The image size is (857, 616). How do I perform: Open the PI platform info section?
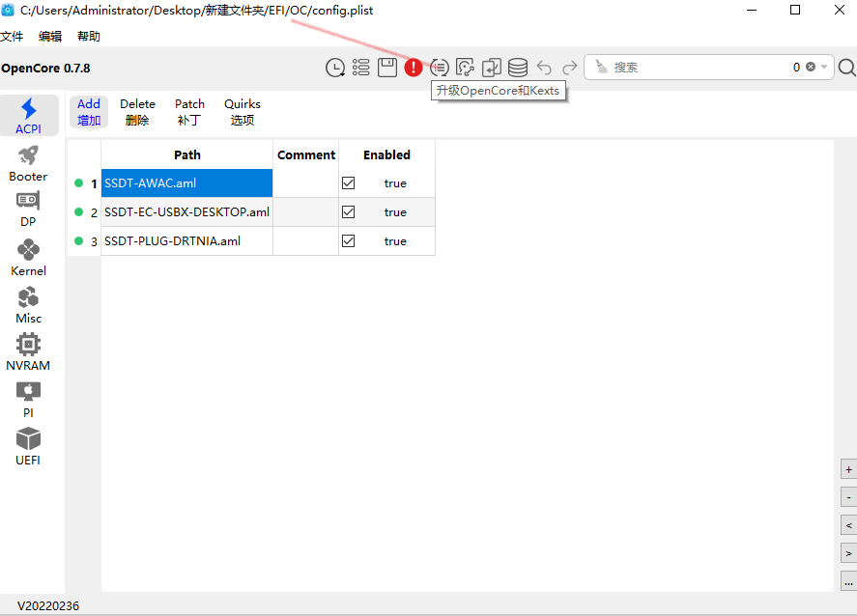28,400
